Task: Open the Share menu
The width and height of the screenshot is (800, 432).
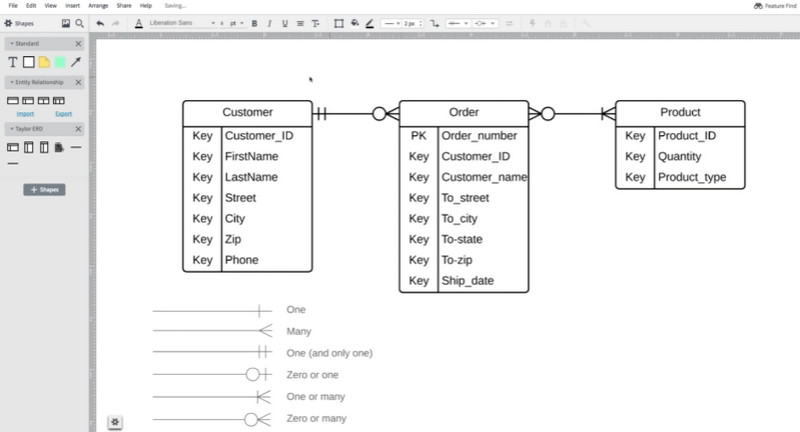Action: pos(124,6)
